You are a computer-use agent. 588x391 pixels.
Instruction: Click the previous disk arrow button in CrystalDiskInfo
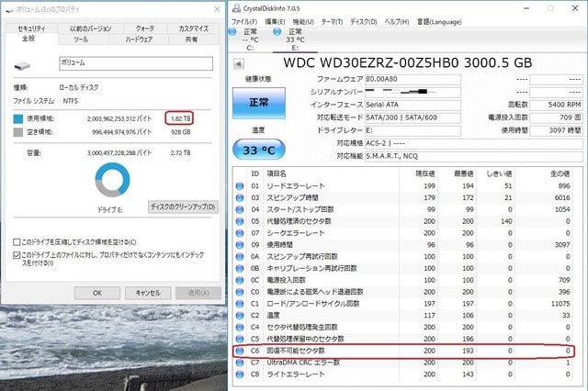tap(239, 63)
